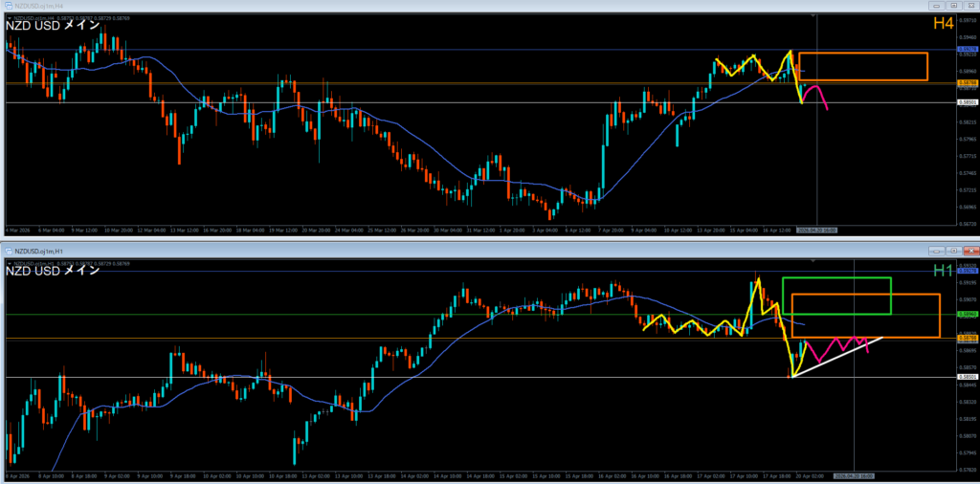Select the orange rectangle on the H4 chart
This screenshot has width=980, height=484.
tap(862, 53)
